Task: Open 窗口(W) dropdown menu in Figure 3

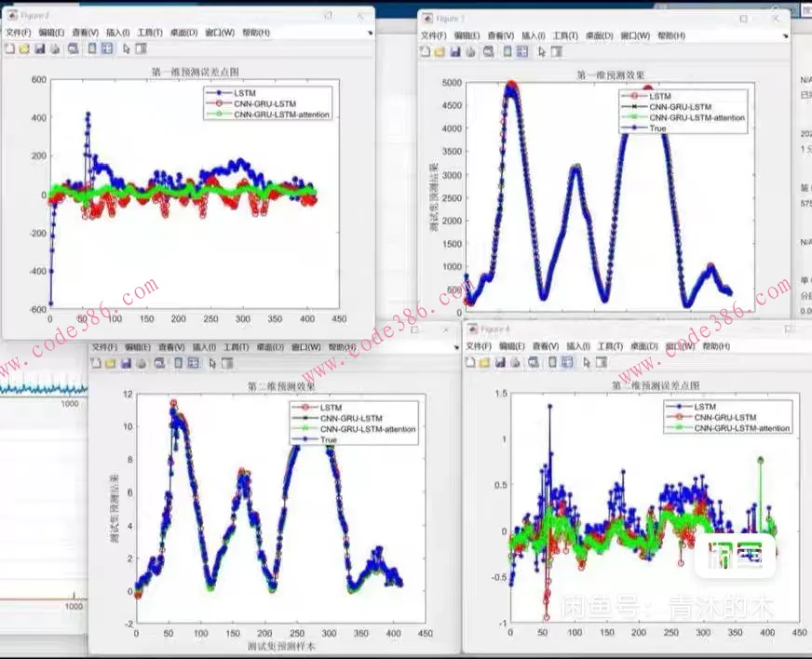Action: 220,33
